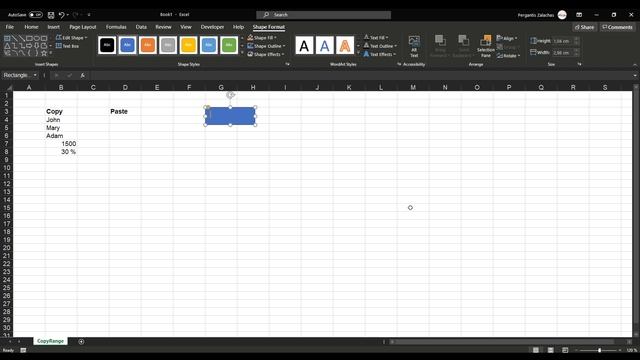Image resolution: width=640 pixels, height=360 pixels.
Task: Apply the black WordArt letter A style
Action: pyautogui.click(x=304, y=46)
